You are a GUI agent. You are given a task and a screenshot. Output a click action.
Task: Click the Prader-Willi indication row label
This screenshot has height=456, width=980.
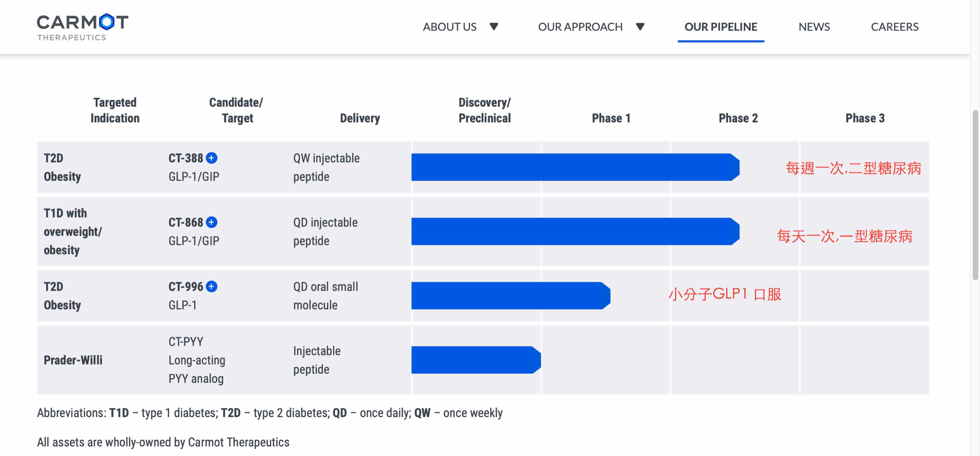pyautogui.click(x=73, y=360)
